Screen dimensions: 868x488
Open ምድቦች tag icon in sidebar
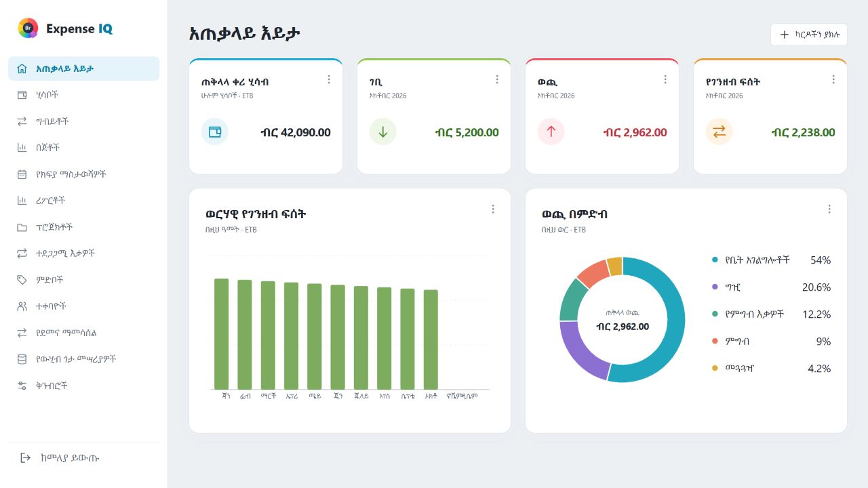click(x=22, y=280)
